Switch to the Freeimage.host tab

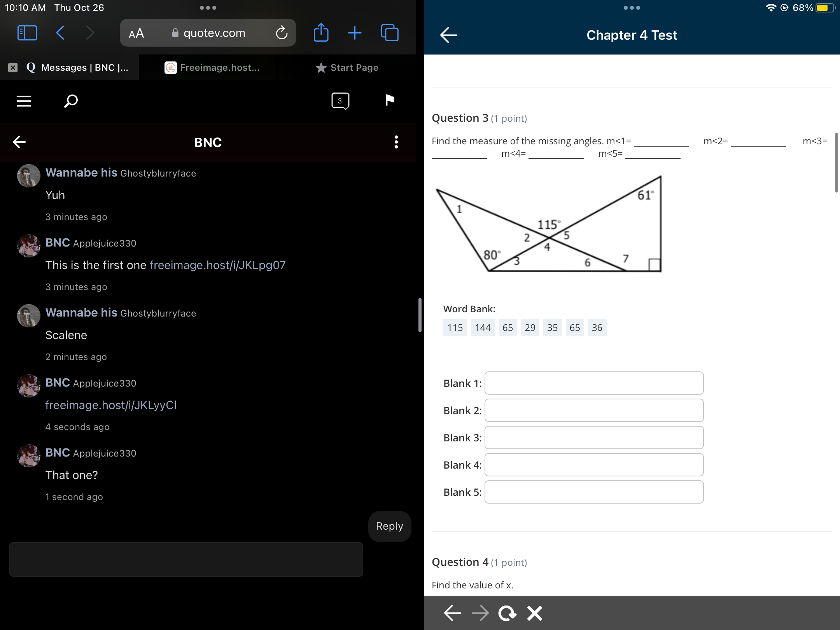click(x=212, y=68)
